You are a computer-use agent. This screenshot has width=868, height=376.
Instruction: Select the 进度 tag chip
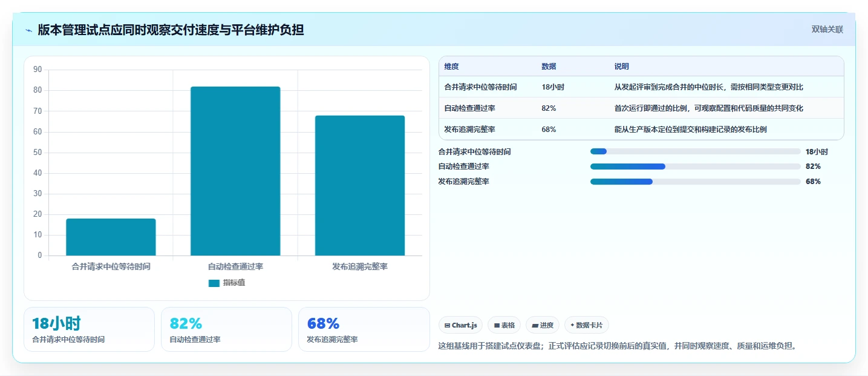tap(543, 325)
